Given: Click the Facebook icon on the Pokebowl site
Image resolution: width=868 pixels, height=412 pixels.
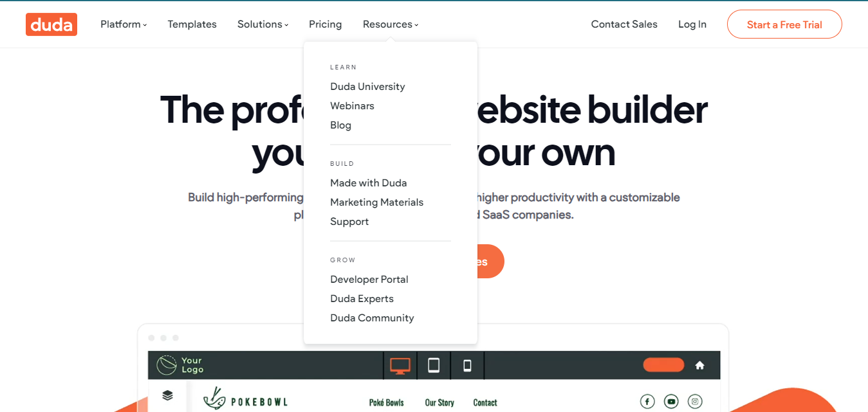Looking at the screenshot, I should click(647, 401).
